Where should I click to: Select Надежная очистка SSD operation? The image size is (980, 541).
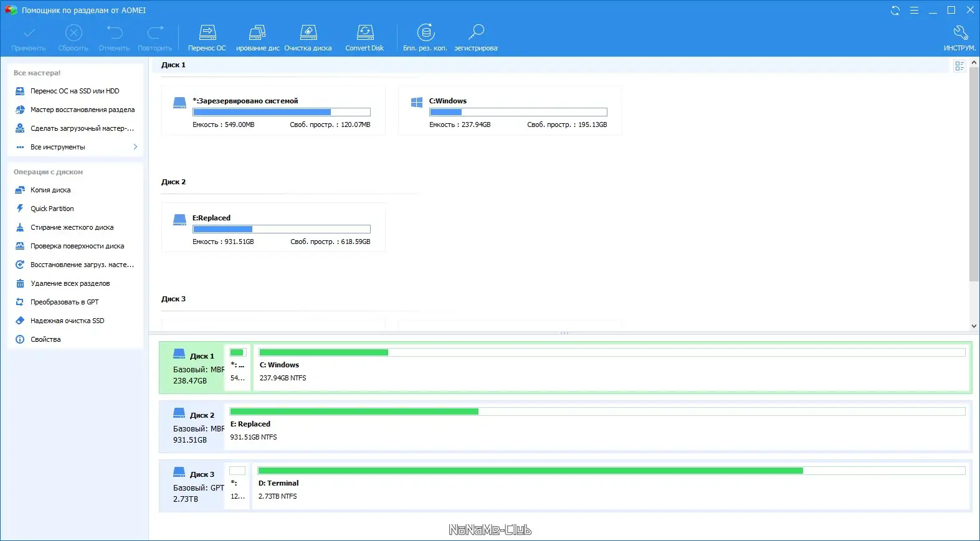point(76,321)
